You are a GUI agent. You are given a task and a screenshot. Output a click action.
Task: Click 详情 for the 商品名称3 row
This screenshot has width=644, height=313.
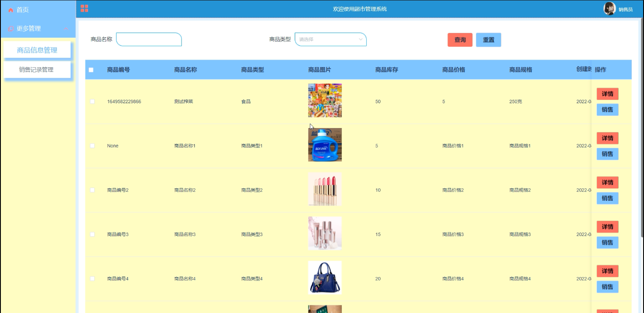pyautogui.click(x=608, y=227)
